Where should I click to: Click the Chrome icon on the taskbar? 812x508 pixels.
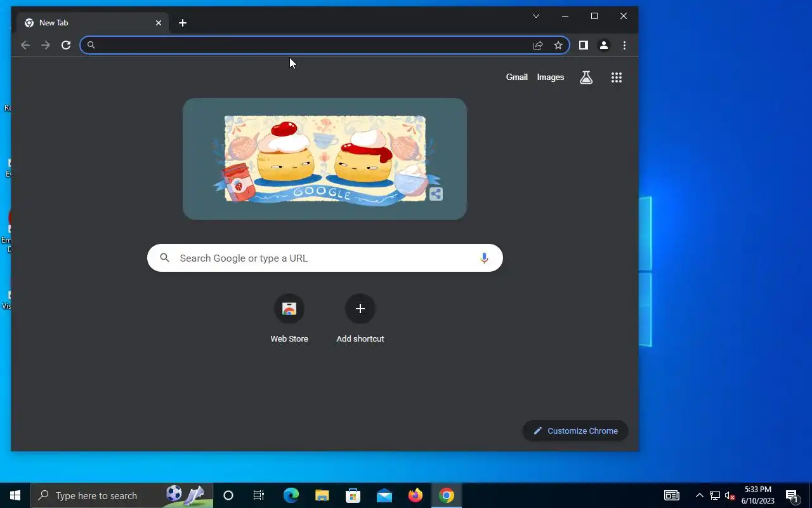pos(447,495)
